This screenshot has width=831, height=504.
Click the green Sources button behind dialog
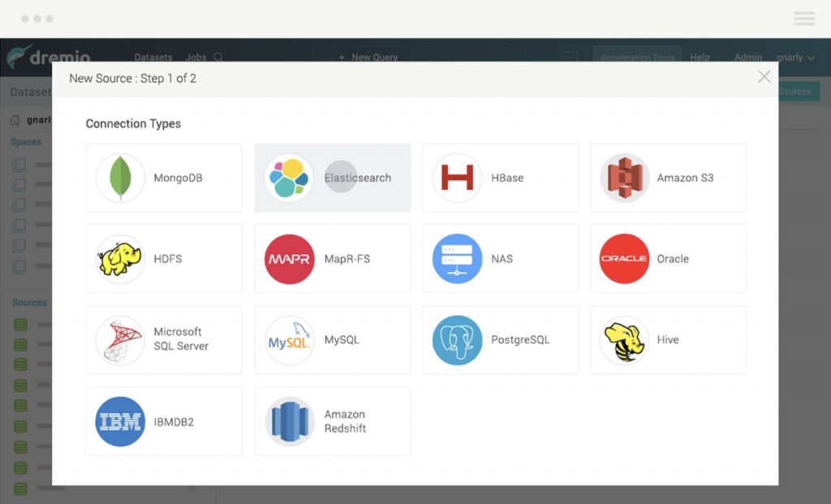[799, 91]
